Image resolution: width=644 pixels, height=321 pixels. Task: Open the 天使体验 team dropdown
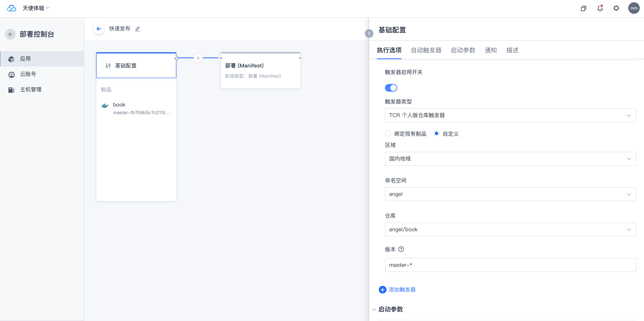(36, 8)
